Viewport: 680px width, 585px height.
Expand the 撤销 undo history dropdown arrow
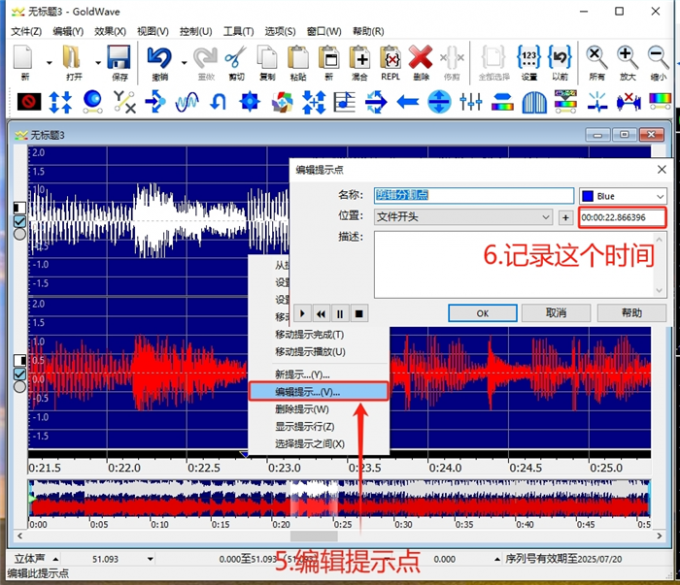[x=184, y=63]
